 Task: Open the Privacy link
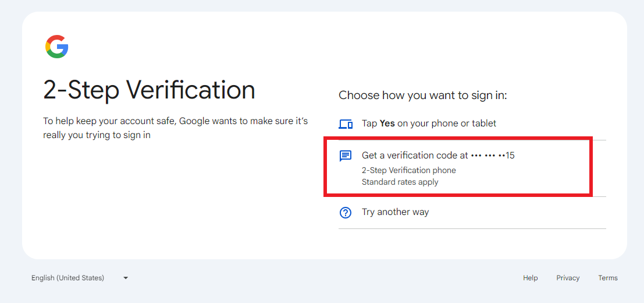568,278
